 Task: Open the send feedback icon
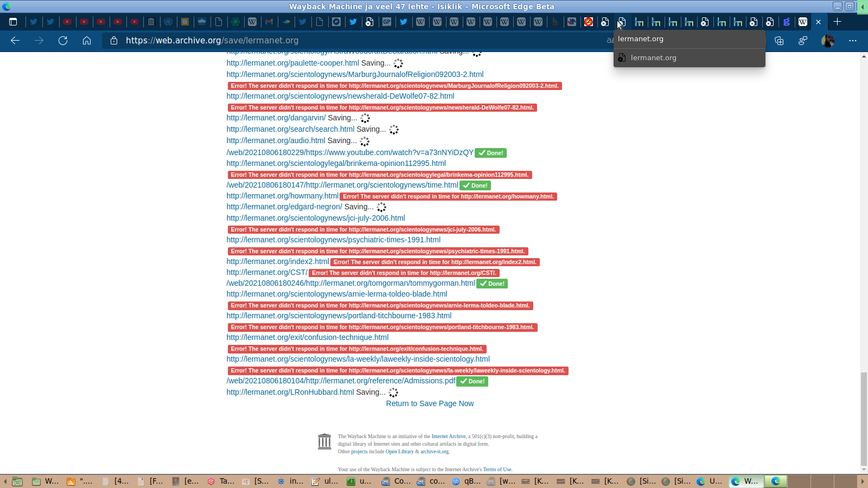[x=803, y=41]
